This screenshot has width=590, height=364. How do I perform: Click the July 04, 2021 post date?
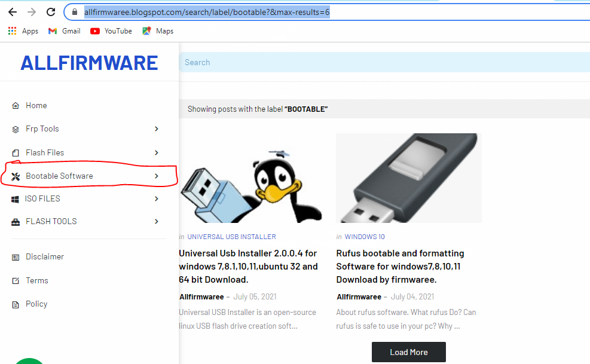click(x=412, y=297)
